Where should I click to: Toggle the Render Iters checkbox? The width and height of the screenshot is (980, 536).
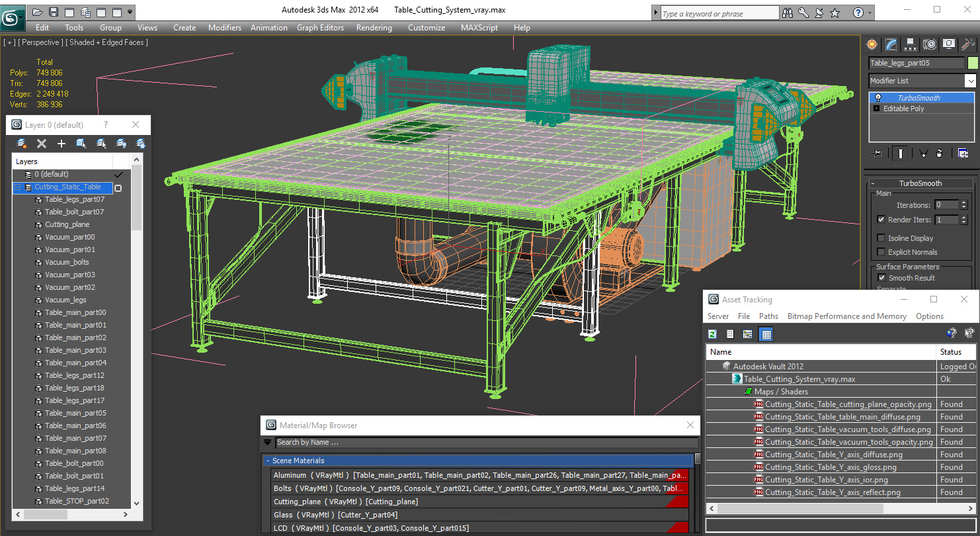click(881, 220)
